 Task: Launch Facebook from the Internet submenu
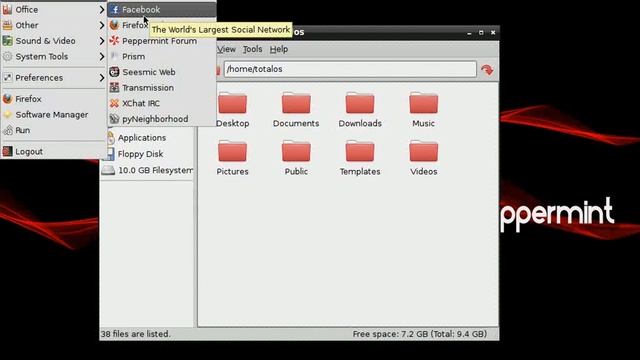[x=162, y=9]
